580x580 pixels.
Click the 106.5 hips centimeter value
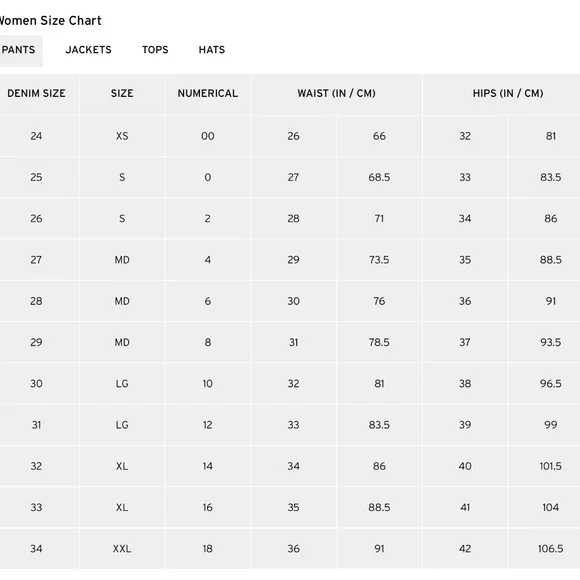[550, 549]
